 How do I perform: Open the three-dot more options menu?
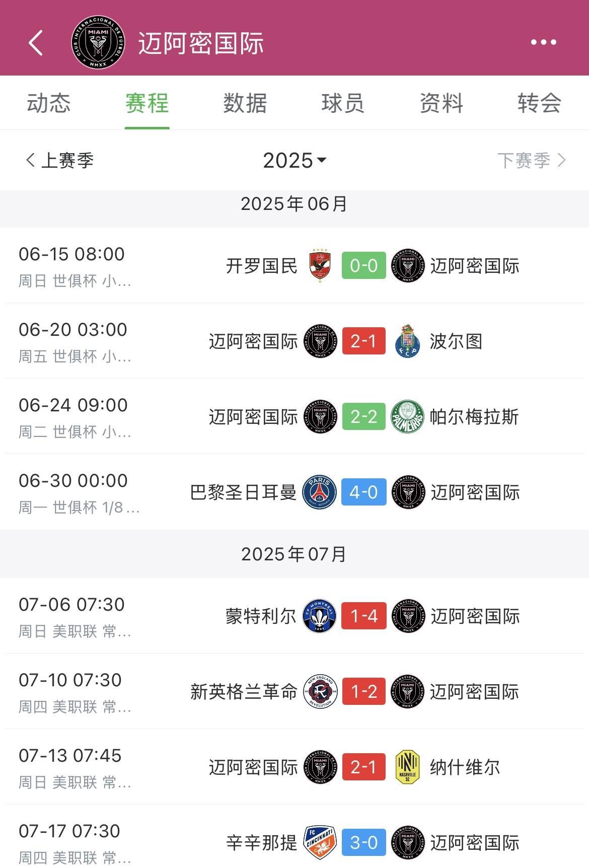(543, 42)
